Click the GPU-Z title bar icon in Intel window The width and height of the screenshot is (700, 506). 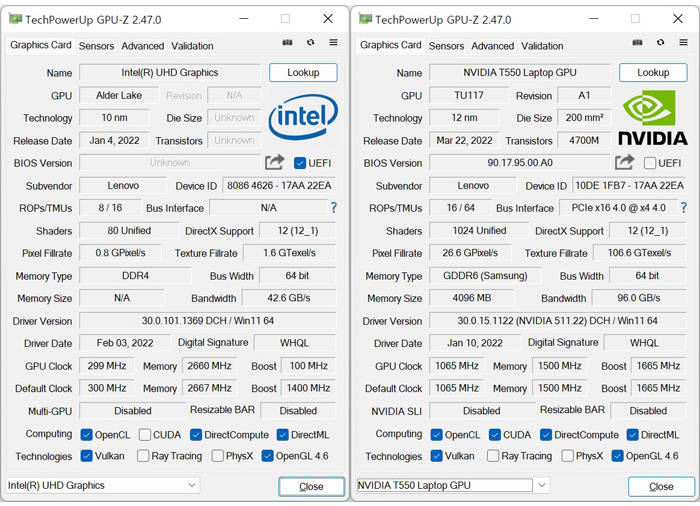[x=16, y=19]
